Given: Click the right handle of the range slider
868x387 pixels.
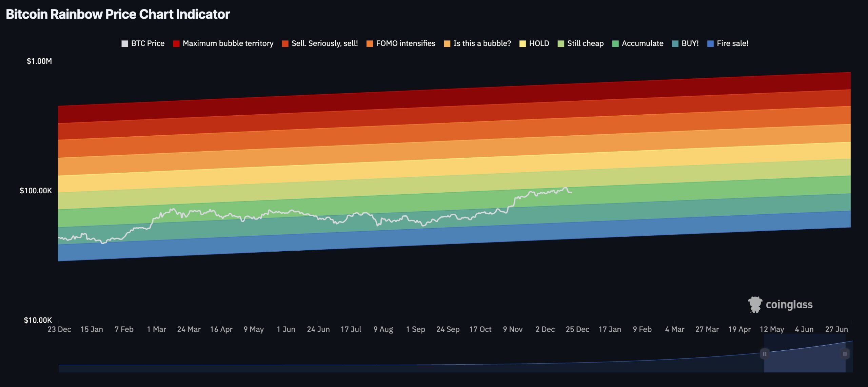Looking at the screenshot, I should point(845,354).
